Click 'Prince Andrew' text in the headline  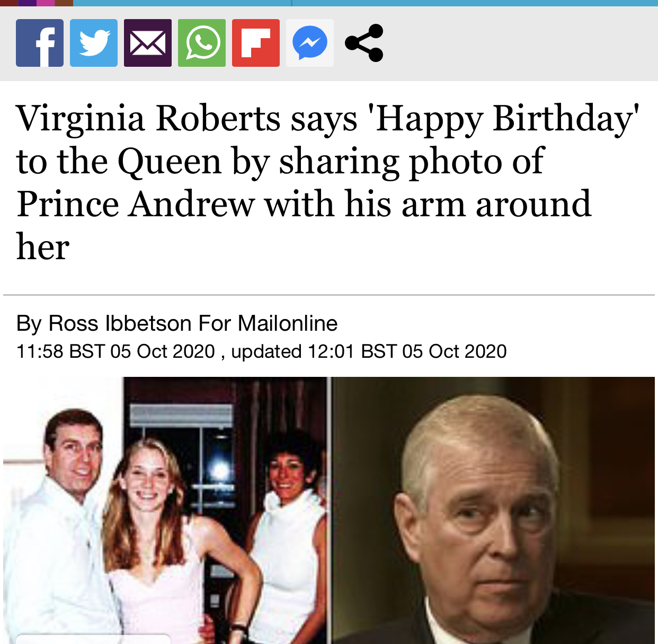pyautogui.click(x=136, y=204)
